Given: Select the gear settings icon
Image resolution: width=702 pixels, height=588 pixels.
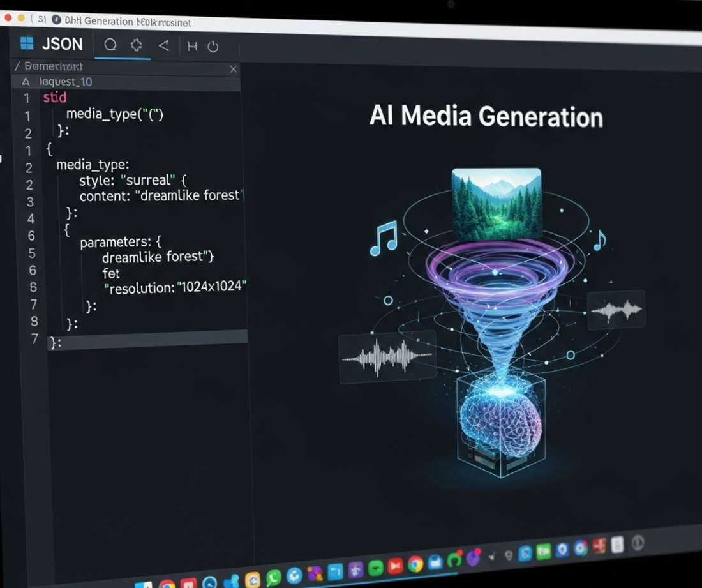Looking at the screenshot, I should tap(136, 45).
